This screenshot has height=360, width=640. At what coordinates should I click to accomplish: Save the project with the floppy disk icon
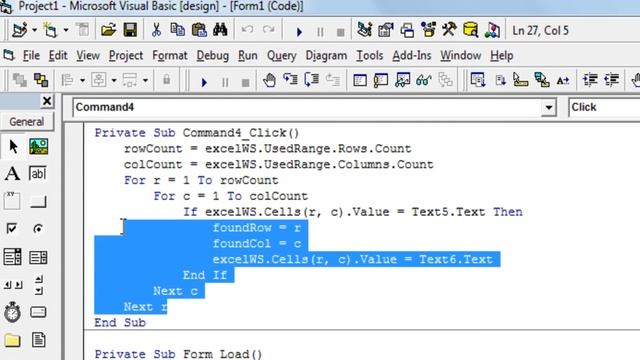[130, 30]
